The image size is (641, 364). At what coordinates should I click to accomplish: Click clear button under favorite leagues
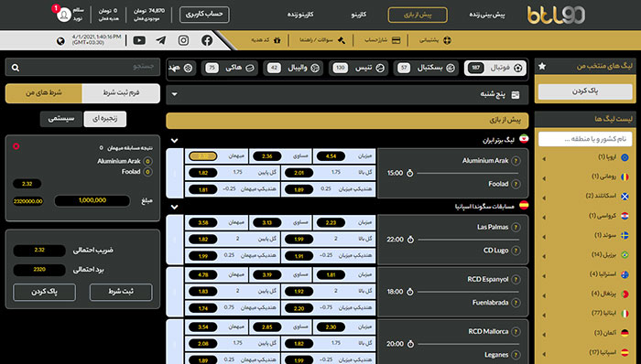[x=585, y=91]
